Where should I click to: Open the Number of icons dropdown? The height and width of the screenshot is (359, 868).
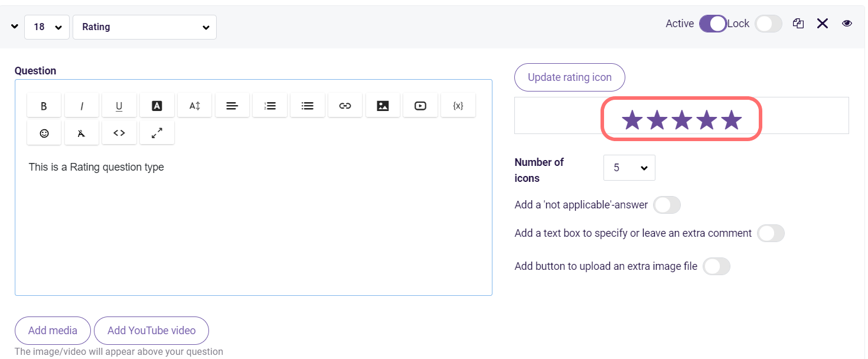pos(629,168)
